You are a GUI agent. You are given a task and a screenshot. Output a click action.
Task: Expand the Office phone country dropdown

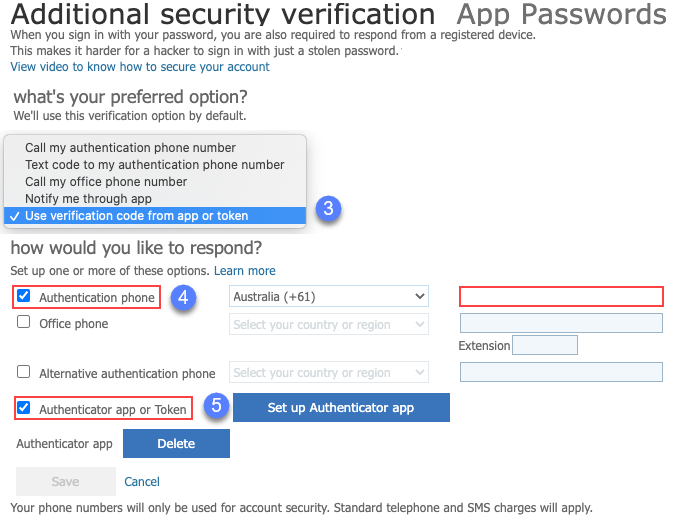point(328,324)
